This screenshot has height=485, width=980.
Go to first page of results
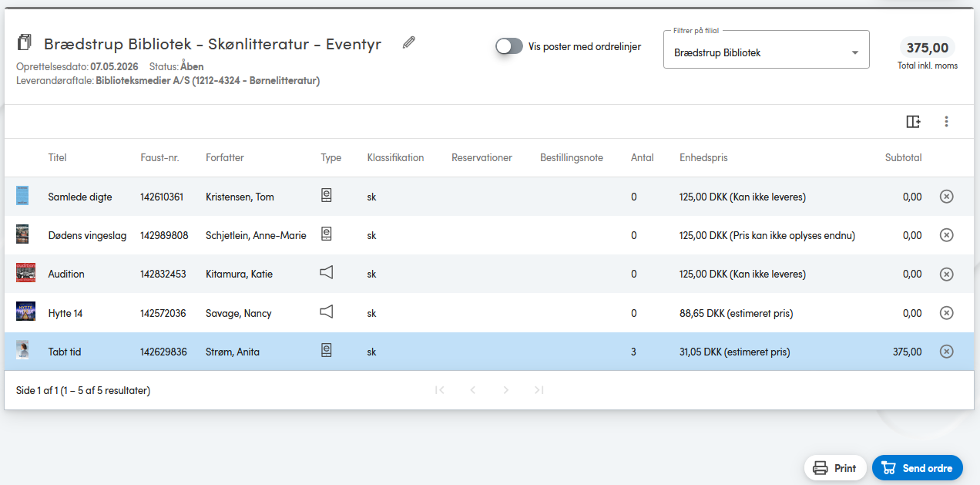(x=440, y=390)
